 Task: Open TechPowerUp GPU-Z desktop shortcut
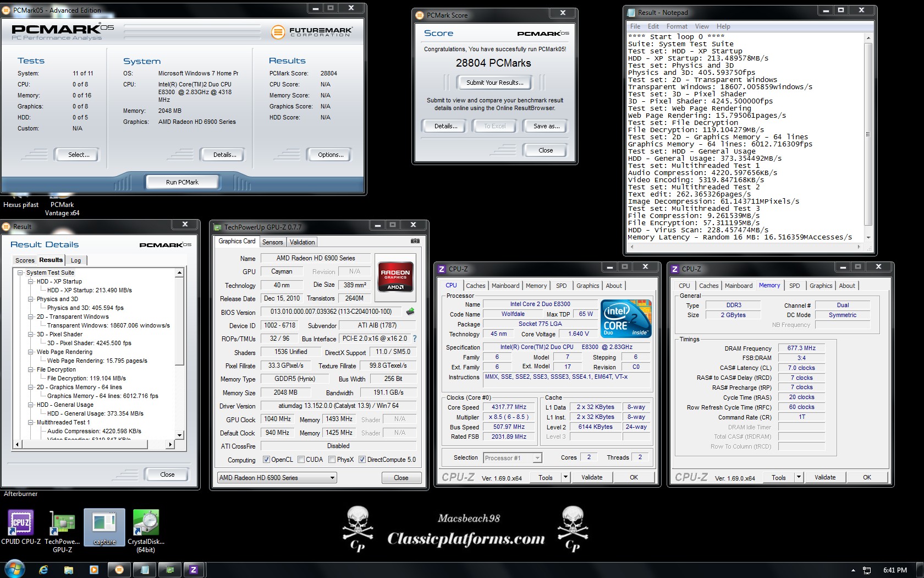[63, 531]
